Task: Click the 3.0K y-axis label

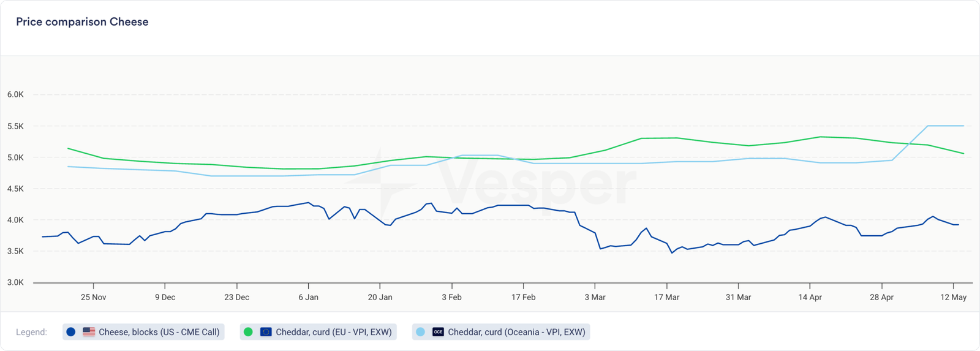Action: (15, 283)
